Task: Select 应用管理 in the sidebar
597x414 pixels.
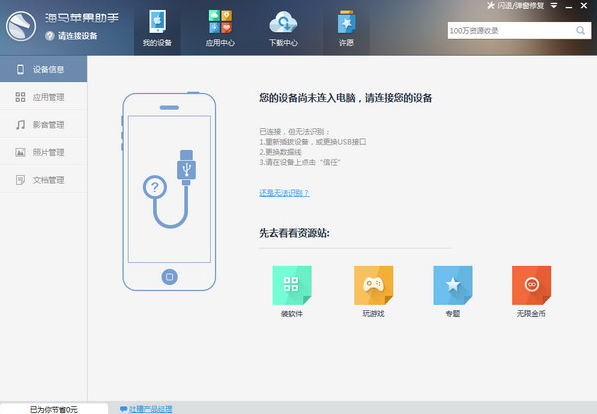Action: pos(43,97)
